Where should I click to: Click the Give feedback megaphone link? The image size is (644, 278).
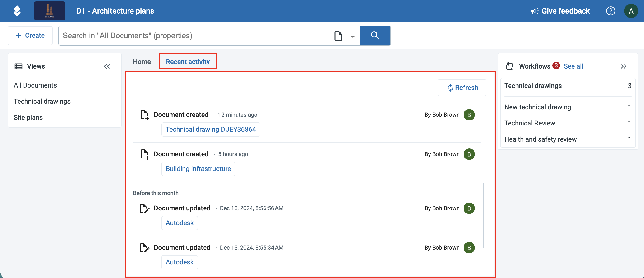point(560,11)
